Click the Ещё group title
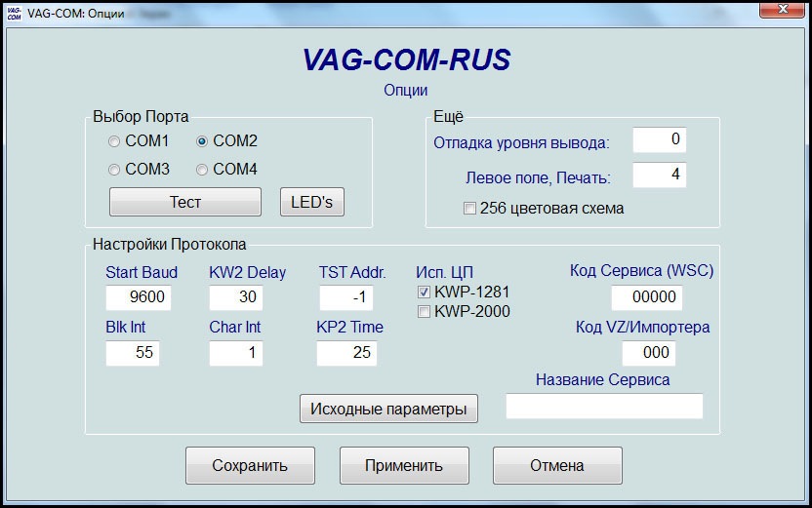 pyautogui.click(x=448, y=117)
